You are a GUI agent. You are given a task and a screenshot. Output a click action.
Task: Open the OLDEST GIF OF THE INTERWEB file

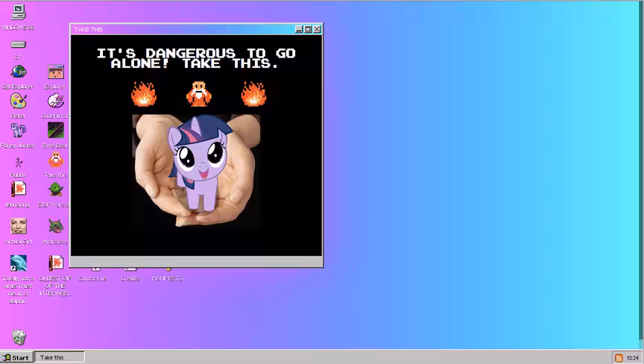click(x=55, y=263)
